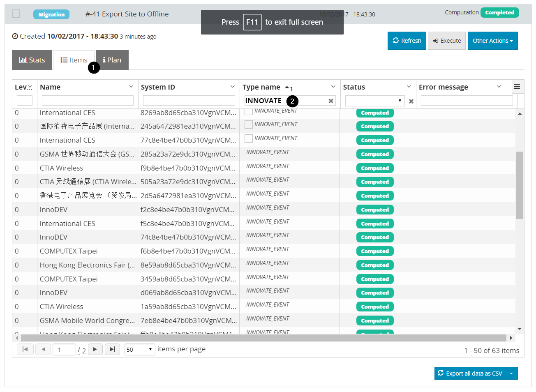Open the Other Actions dropdown

493,41
